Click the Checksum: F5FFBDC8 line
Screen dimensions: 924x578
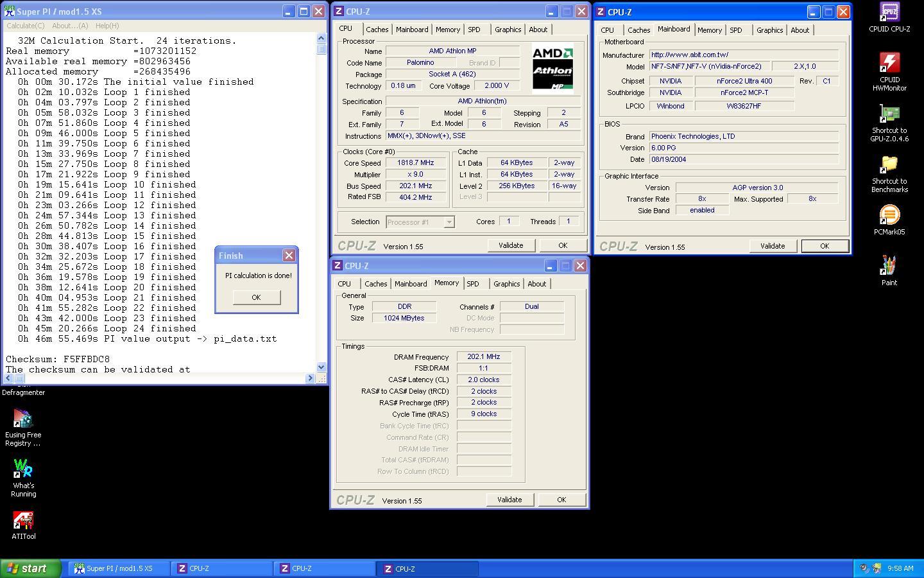58,359
